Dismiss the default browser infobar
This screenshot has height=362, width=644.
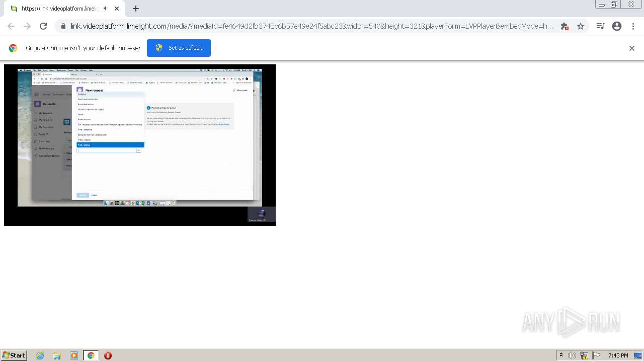point(632,48)
